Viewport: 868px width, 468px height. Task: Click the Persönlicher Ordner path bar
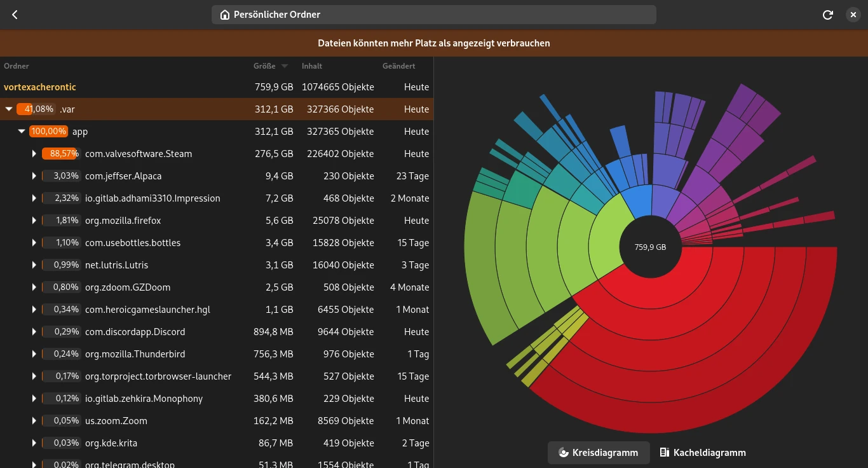(433, 15)
